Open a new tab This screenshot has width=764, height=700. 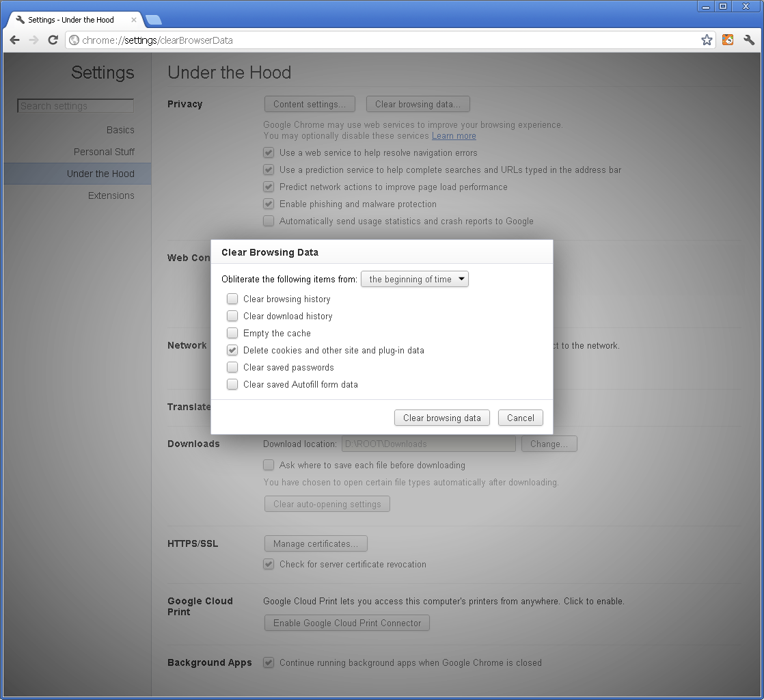click(x=154, y=20)
